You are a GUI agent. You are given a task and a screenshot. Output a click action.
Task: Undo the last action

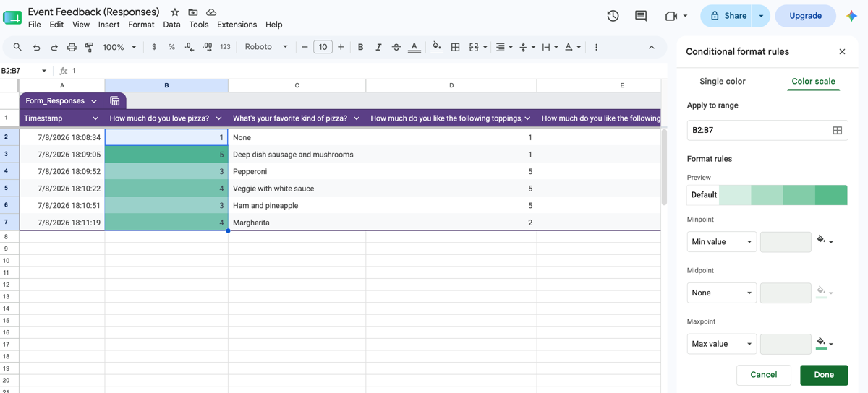click(x=36, y=47)
